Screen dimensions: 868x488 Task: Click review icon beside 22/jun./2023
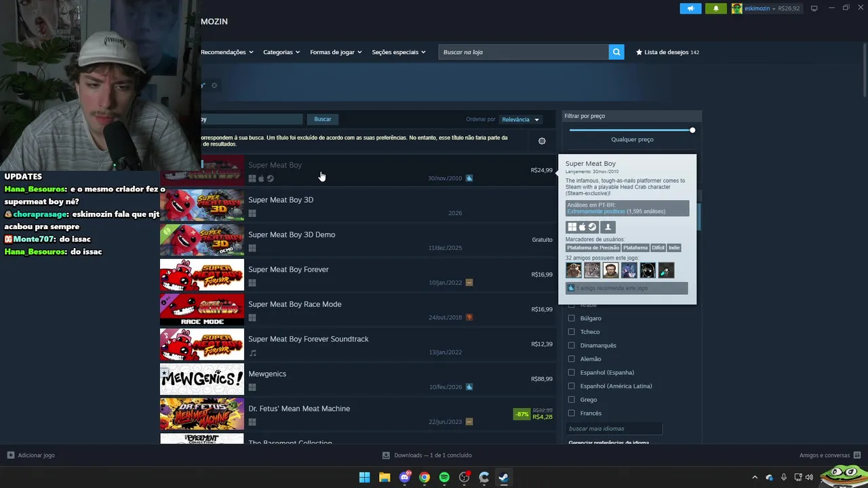tap(469, 422)
